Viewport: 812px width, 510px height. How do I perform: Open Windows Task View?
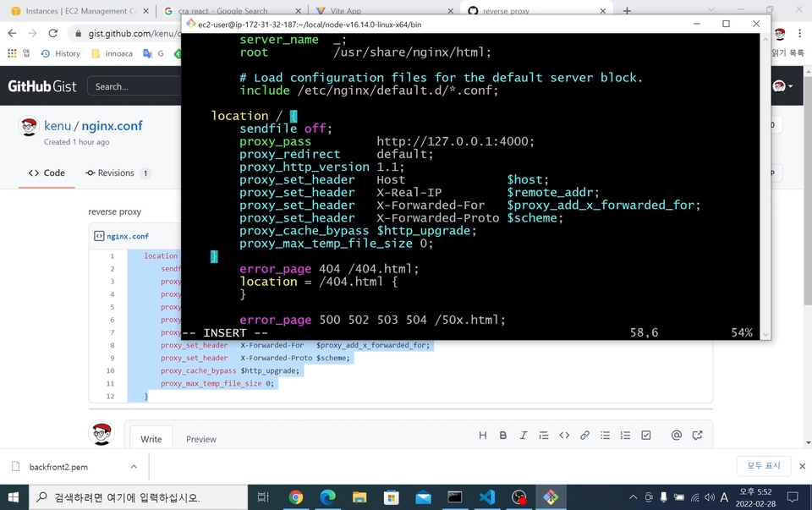pyautogui.click(x=263, y=497)
